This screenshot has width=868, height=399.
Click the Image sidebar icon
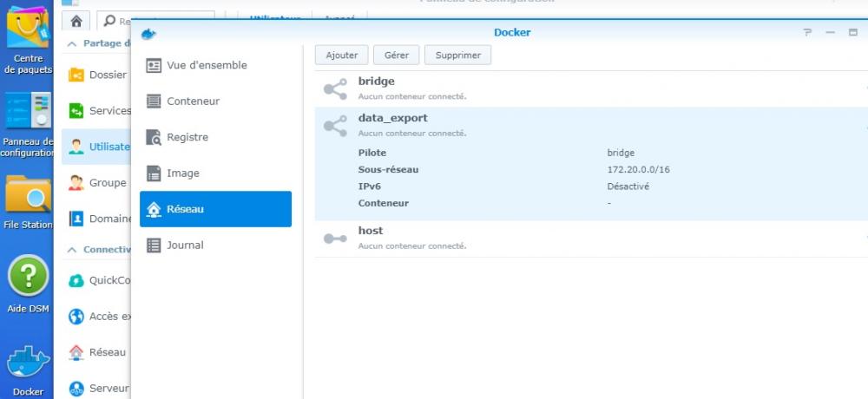[154, 173]
